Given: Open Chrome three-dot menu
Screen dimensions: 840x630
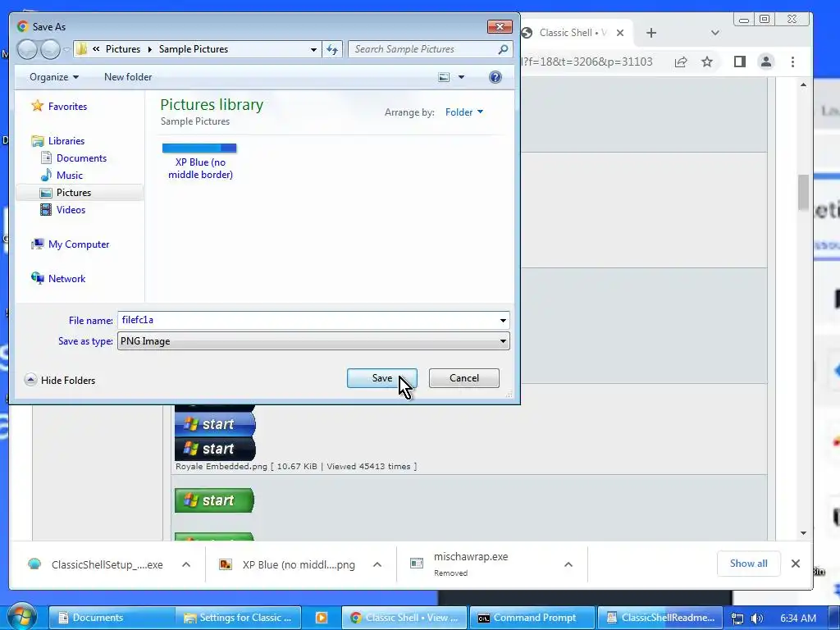Looking at the screenshot, I should (x=793, y=62).
